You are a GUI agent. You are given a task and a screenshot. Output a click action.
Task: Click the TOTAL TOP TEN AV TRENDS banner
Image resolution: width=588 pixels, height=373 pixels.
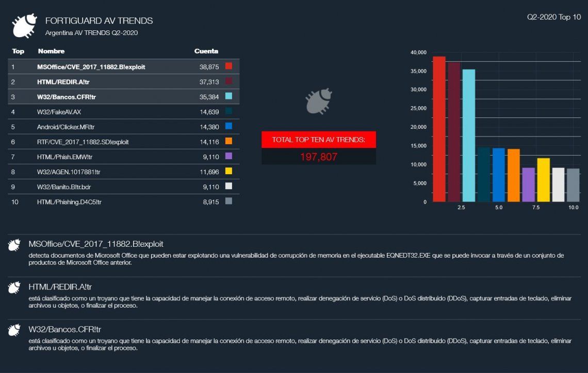318,140
